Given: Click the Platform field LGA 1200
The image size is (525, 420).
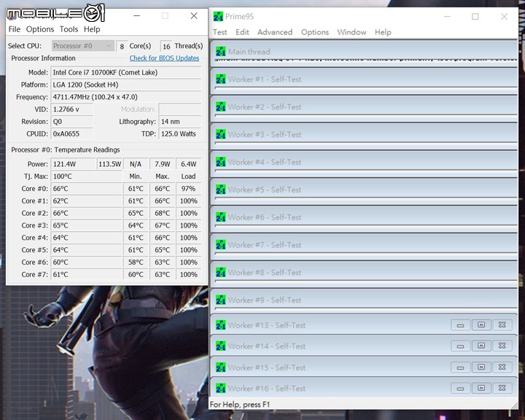Looking at the screenshot, I should pyautogui.click(x=126, y=85).
